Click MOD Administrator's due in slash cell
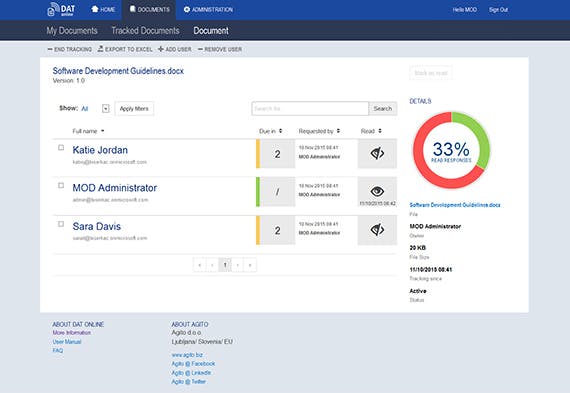The height and width of the screenshot is (393, 570). [278, 192]
